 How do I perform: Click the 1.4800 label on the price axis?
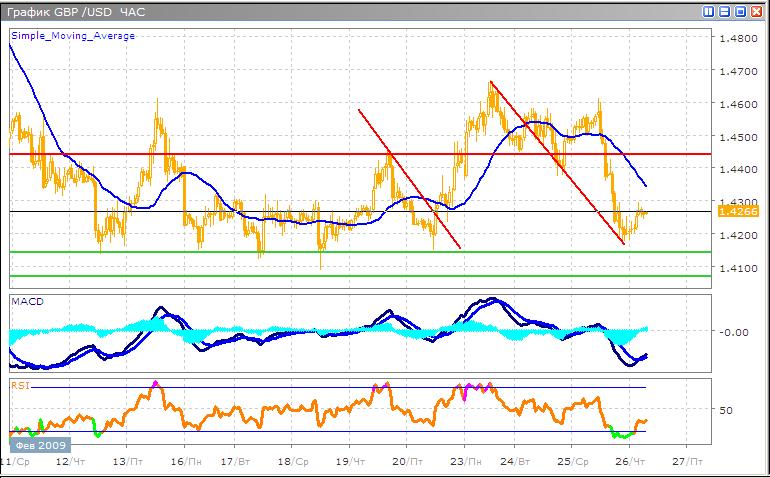(738, 38)
